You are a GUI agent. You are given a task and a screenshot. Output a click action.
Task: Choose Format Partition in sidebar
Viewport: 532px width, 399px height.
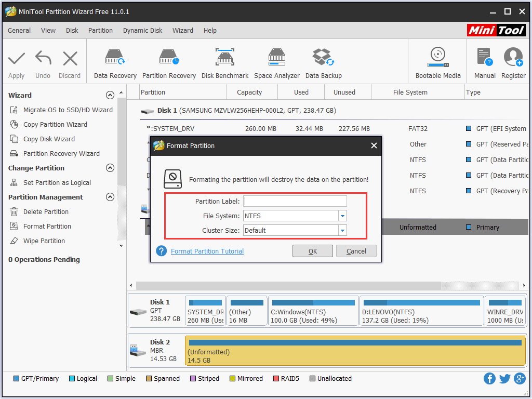(41, 227)
